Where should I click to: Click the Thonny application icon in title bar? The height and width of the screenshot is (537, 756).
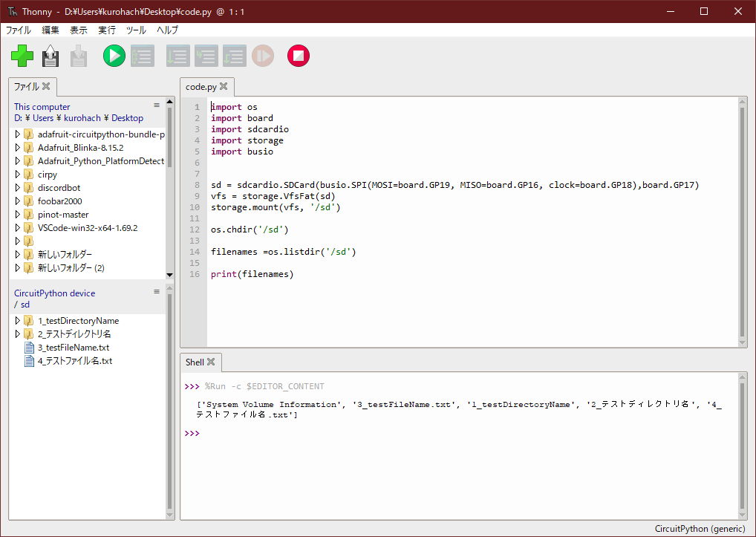(13, 12)
